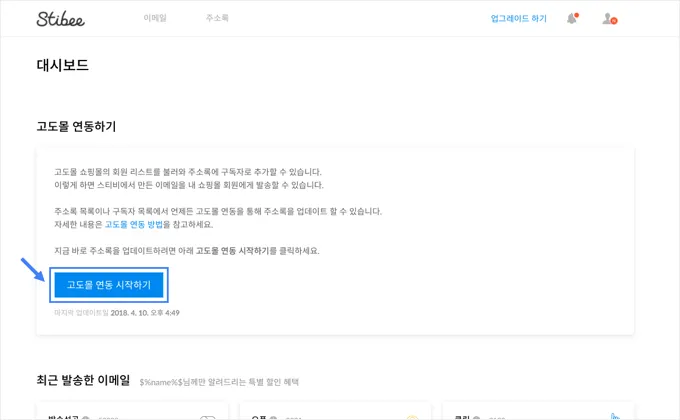Select the 고도몰 연동하기 section heading
Viewport: 680px width, 420px height.
pyautogui.click(x=76, y=126)
